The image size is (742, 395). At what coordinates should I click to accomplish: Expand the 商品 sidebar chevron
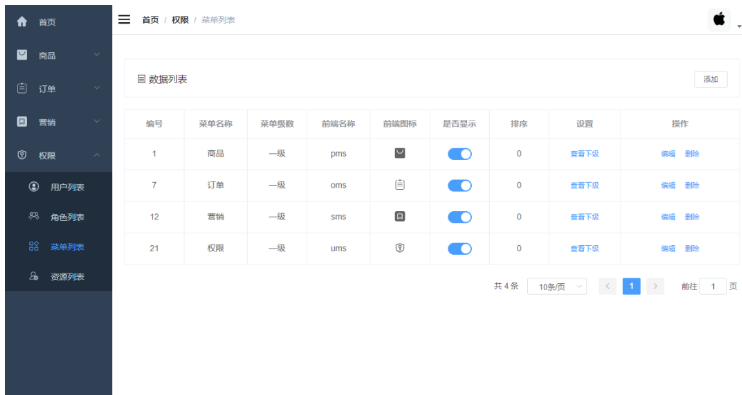point(97,55)
